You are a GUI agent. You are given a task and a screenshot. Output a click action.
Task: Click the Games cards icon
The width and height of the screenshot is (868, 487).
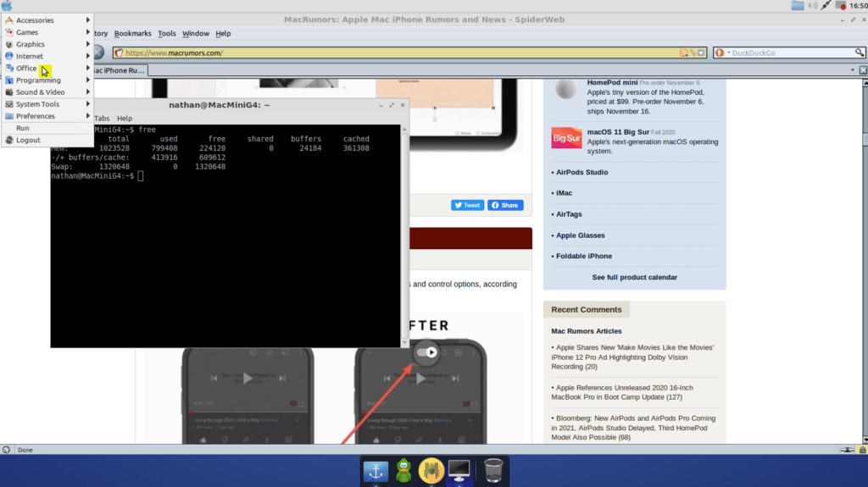click(x=8, y=32)
